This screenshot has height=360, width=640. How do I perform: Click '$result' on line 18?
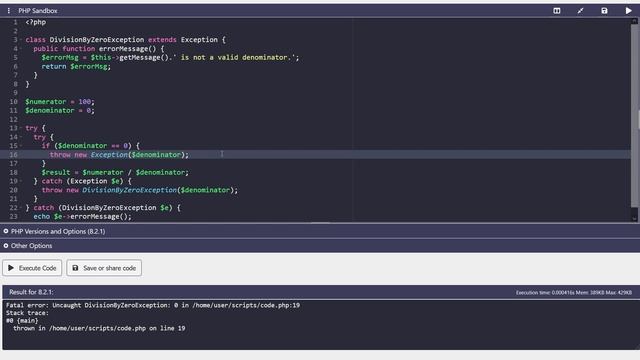pyautogui.click(x=56, y=172)
